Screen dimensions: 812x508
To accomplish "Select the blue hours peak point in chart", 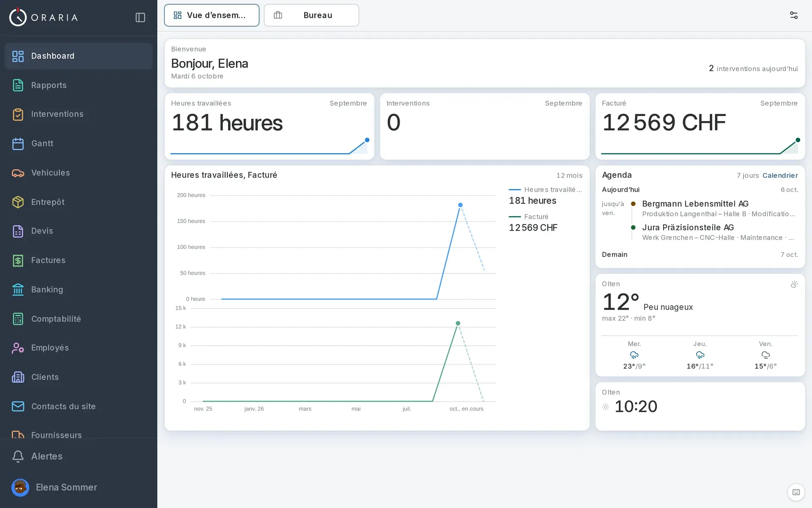I will tap(460, 205).
